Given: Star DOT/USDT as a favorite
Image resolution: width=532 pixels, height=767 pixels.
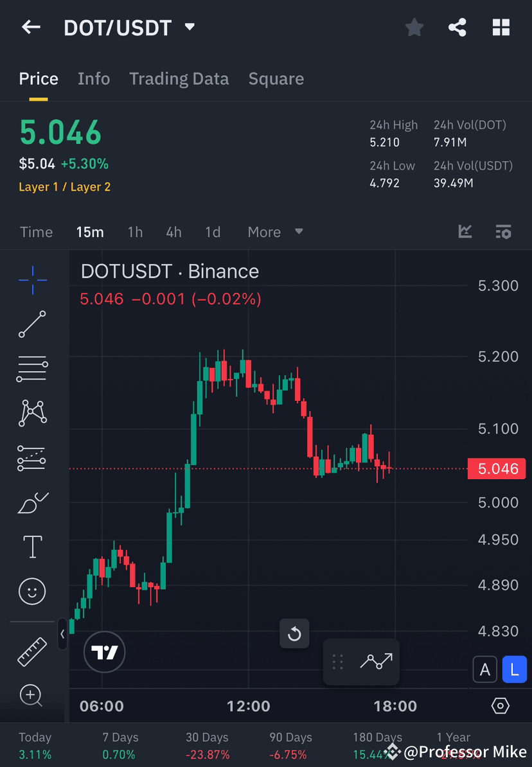Looking at the screenshot, I should [x=414, y=27].
